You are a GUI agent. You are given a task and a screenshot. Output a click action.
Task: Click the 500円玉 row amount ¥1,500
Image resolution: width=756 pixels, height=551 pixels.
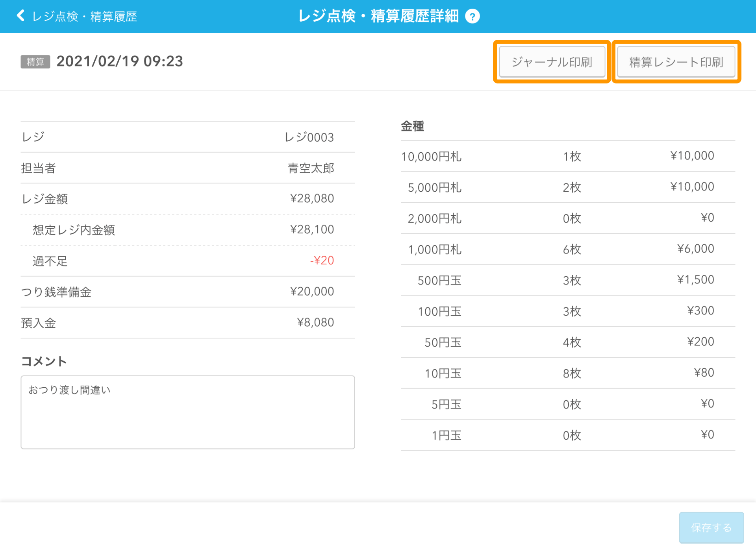pyautogui.click(x=695, y=280)
